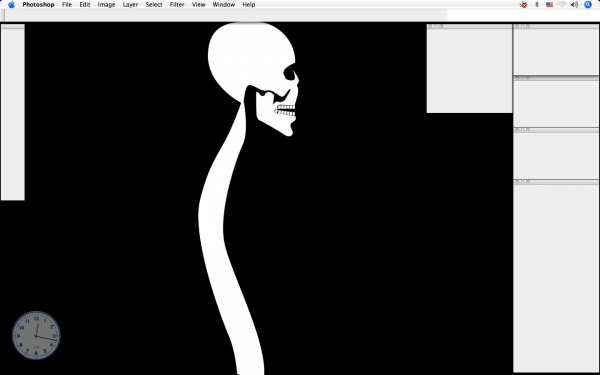Open the Bluetooth status menu
The image size is (600, 375).
click(537, 5)
